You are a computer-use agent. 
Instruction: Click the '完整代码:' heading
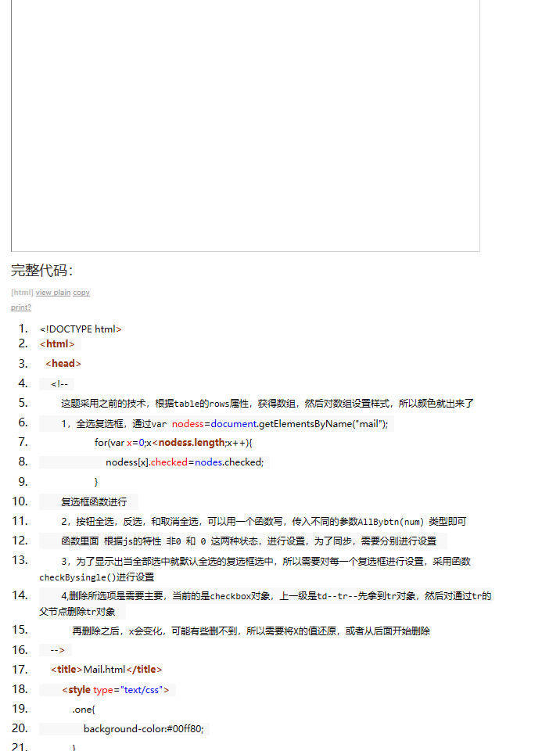[41, 270]
